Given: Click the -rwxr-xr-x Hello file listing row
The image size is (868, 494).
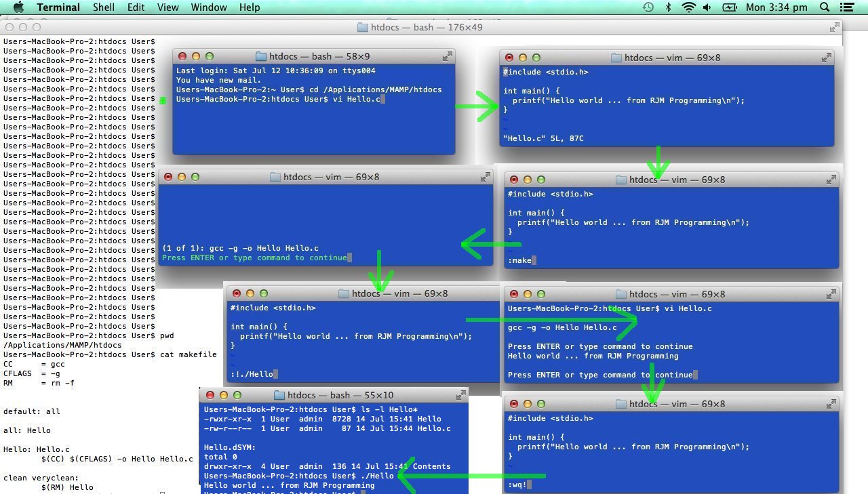Looking at the screenshot, I should tap(322, 419).
